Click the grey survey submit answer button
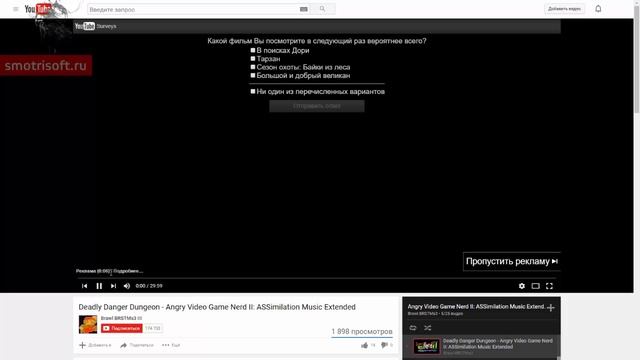Image resolution: width=640 pixels, height=360 pixels. tap(317, 106)
